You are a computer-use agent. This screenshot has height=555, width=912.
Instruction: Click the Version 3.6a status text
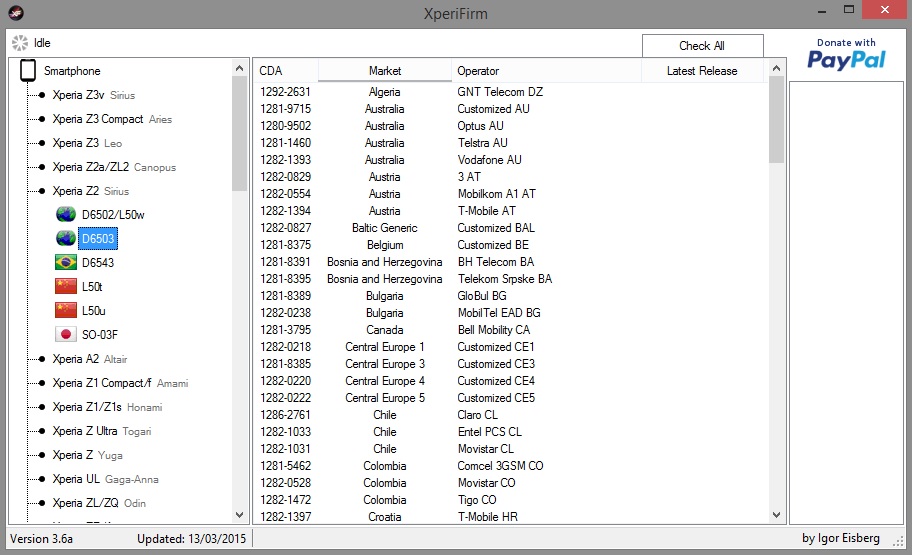[41, 539]
